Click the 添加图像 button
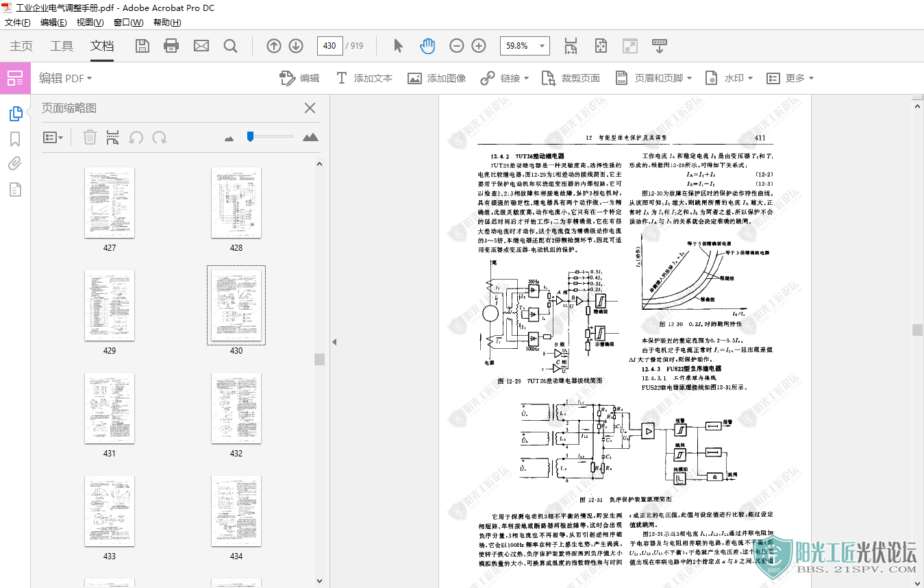The width and height of the screenshot is (924, 588). [437, 78]
